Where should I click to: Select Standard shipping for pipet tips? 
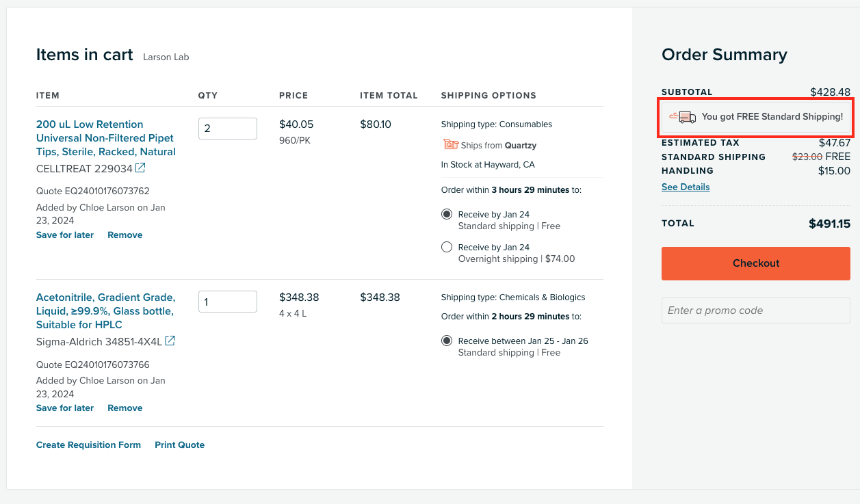click(x=447, y=214)
